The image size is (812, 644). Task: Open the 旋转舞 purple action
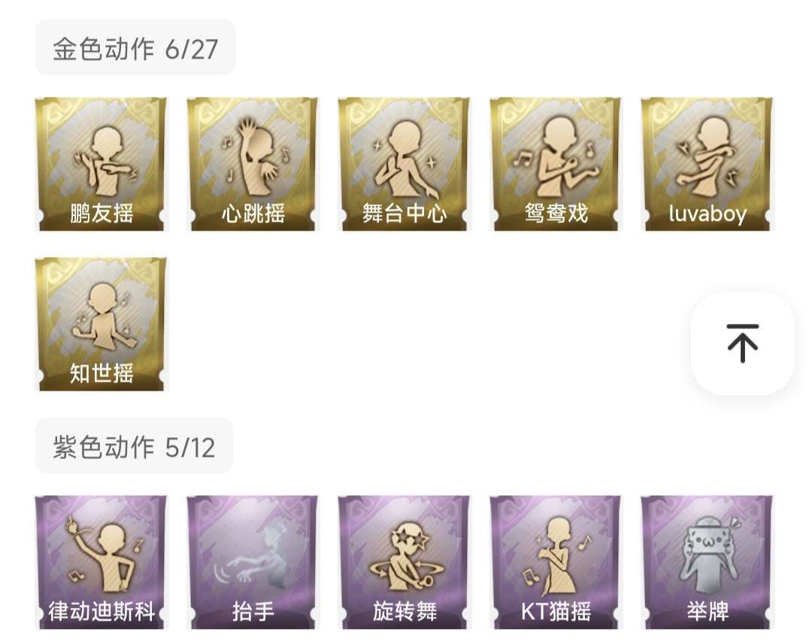pyautogui.click(x=404, y=562)
